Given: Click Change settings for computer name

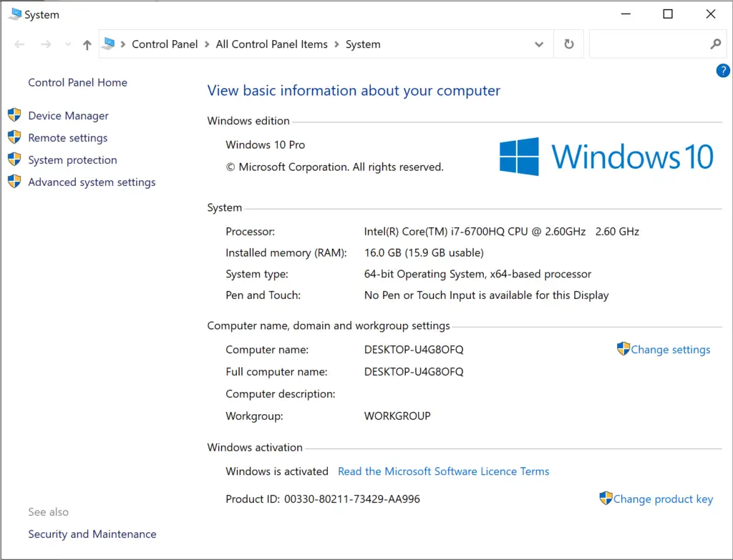Looking at the screenshot, I should pos(670,350).
